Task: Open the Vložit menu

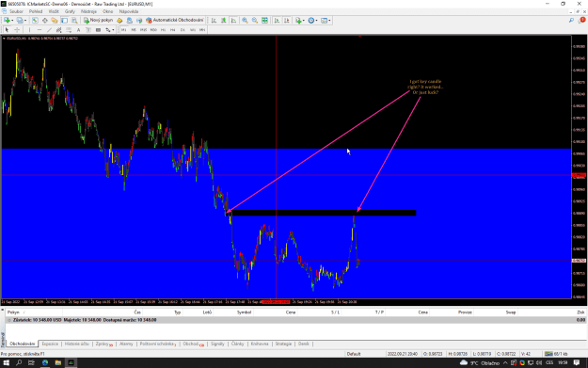Action: pyautogui.click(x=54, y=11)
